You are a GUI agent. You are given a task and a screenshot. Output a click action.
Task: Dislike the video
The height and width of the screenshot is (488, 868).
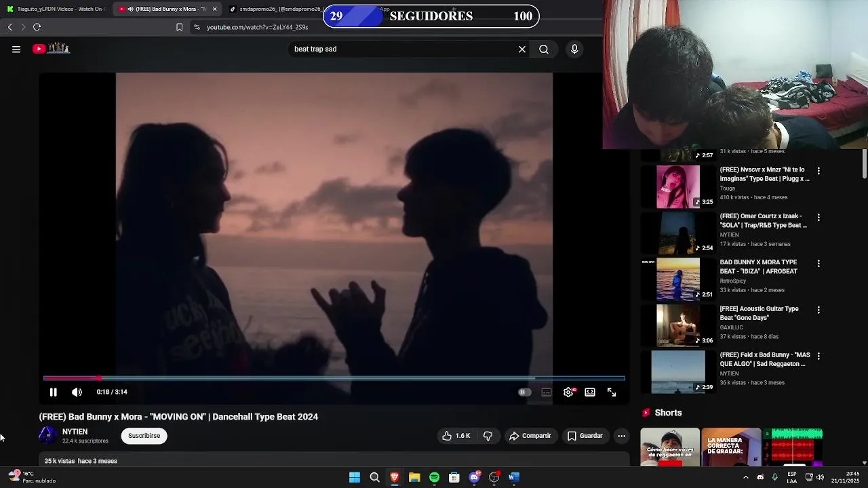tap(488, 436)
